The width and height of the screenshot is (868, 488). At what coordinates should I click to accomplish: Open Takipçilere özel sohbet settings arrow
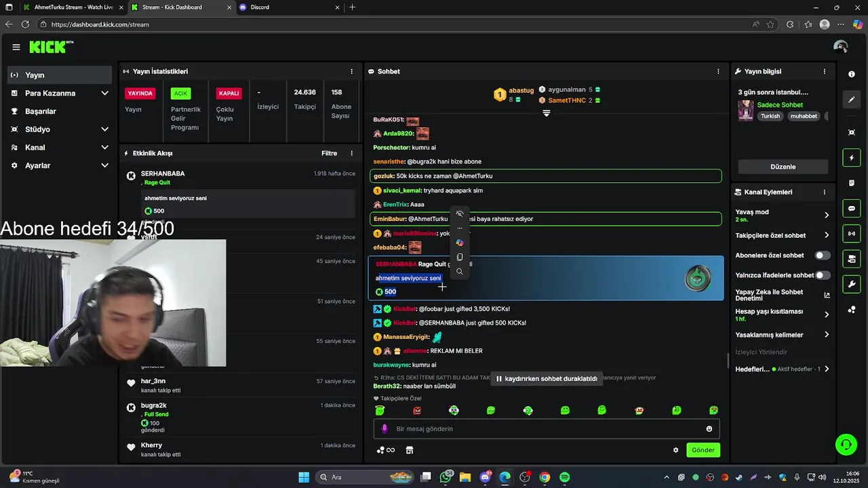tap(827, 235)
